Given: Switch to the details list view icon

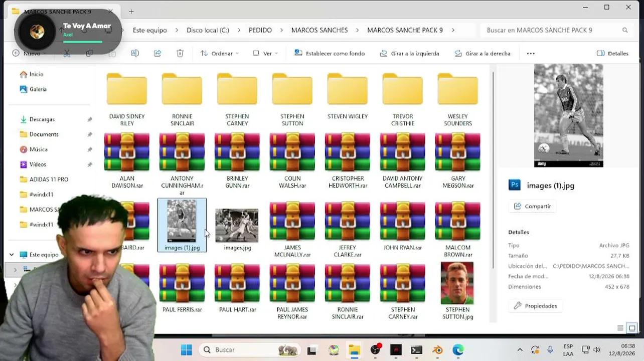Looking at the screenshot, I should 620,328.
